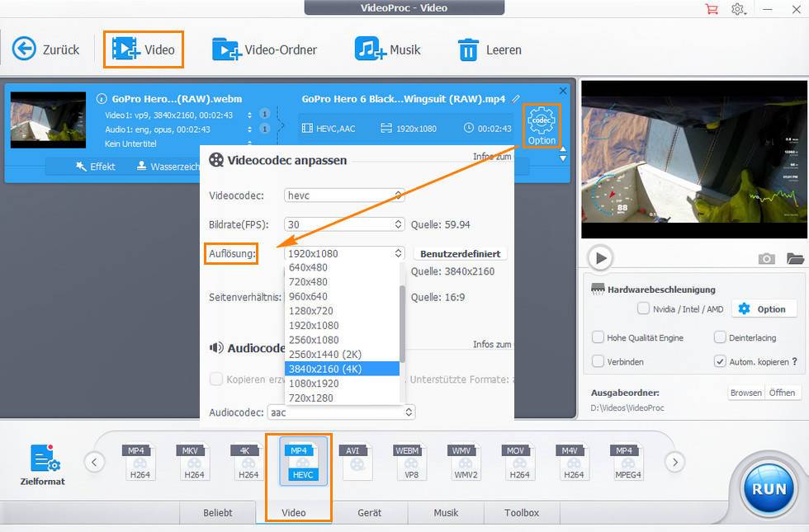This screenshot has width=809, height=532.
Task: Open Effekt editing for the video
Action: pos(96,167)
